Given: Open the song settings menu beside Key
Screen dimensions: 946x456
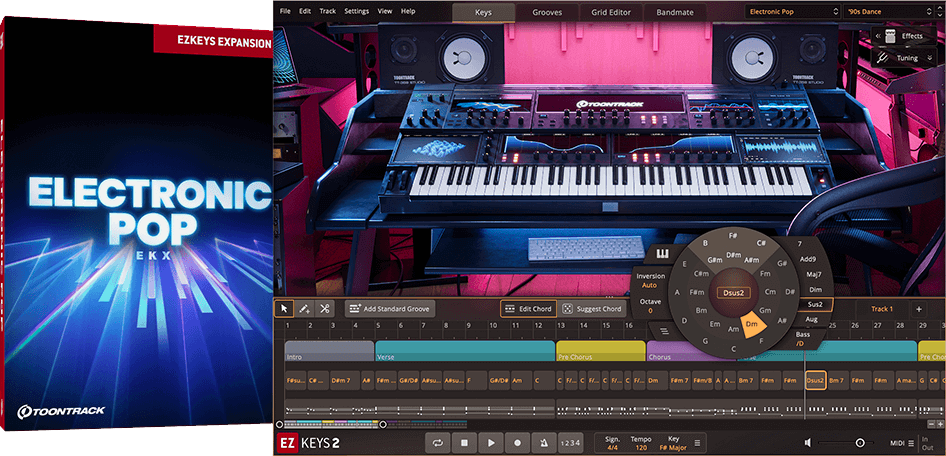Looking at the screenshot, I should pos(697,443).
